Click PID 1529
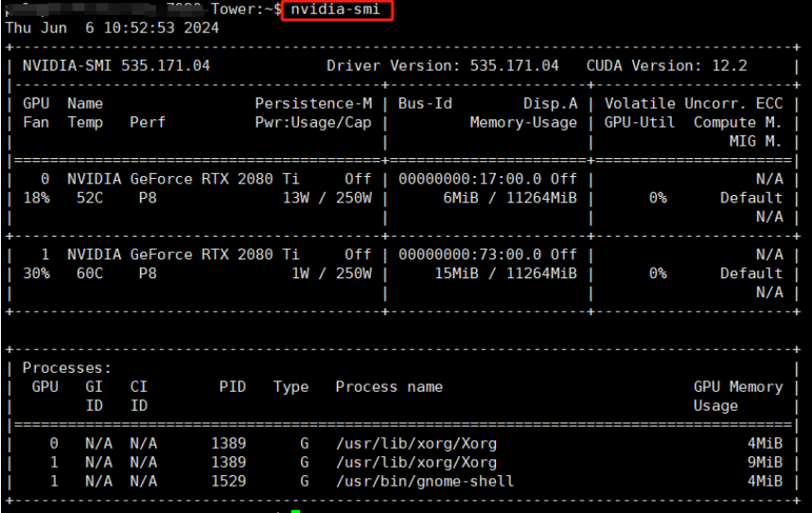The width and height of the screenshot is (812, 513). coord(228,482)
